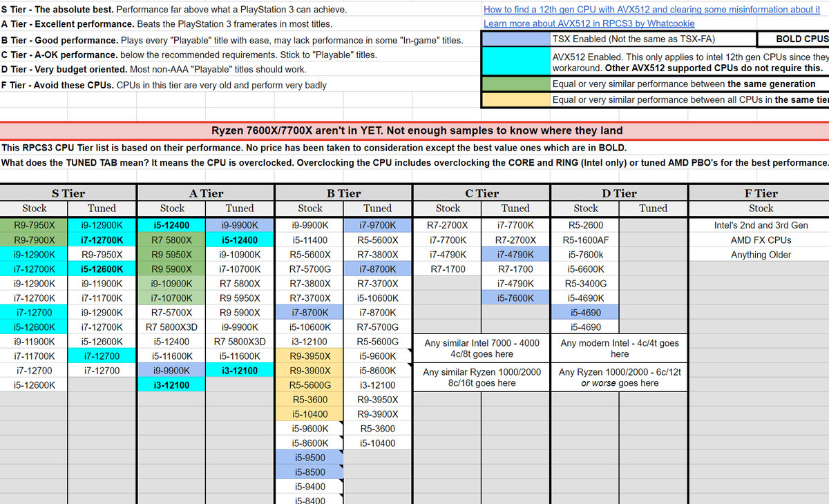The height and width of the screenshot is (504, 829).
Task: Click the 'C Tier' column header
Action: tap(482, 193)
